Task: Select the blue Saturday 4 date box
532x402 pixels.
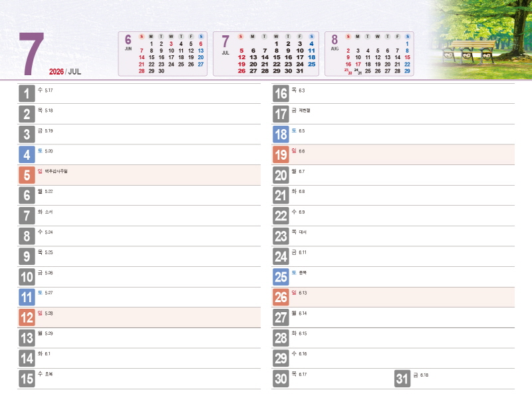Action: tap(27, 155)
